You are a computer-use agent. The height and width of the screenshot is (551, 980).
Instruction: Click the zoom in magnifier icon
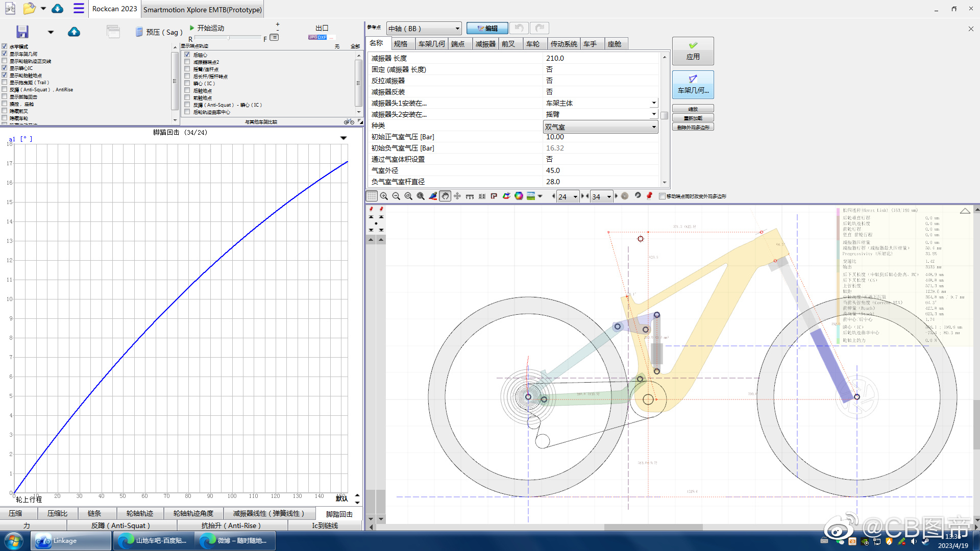[x=384, y=196]
